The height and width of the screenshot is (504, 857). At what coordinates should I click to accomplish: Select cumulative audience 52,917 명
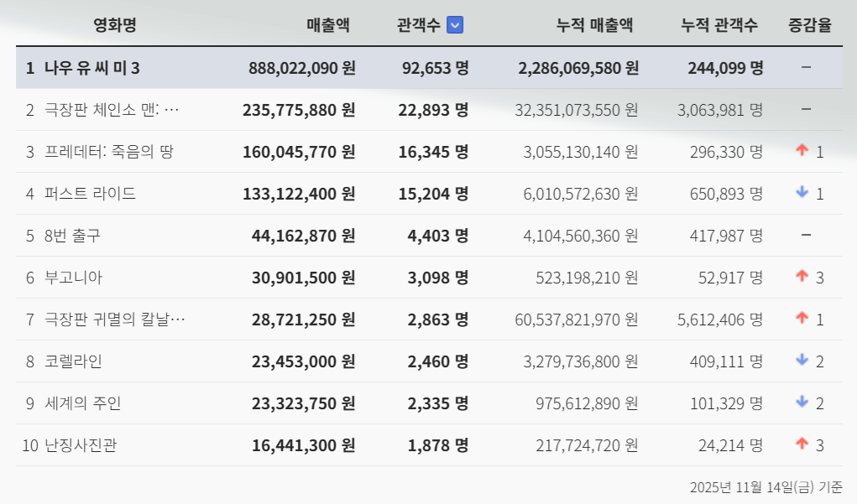(x=730, y=278)
